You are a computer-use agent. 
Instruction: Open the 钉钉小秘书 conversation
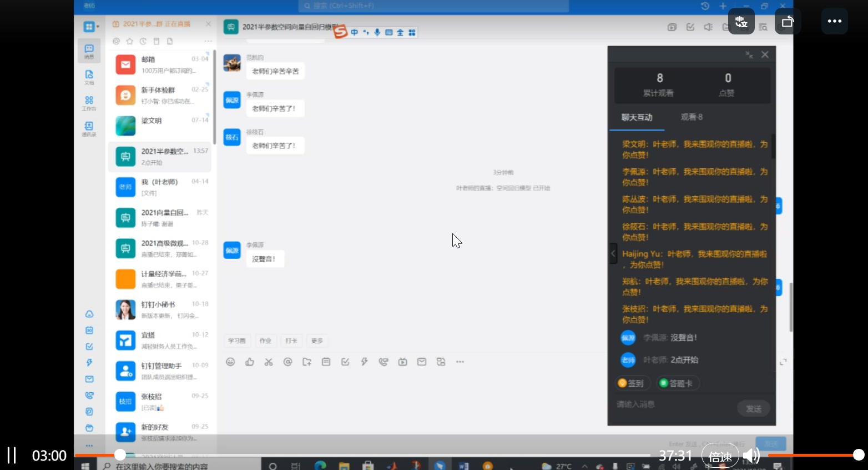(x=160, y=309)
